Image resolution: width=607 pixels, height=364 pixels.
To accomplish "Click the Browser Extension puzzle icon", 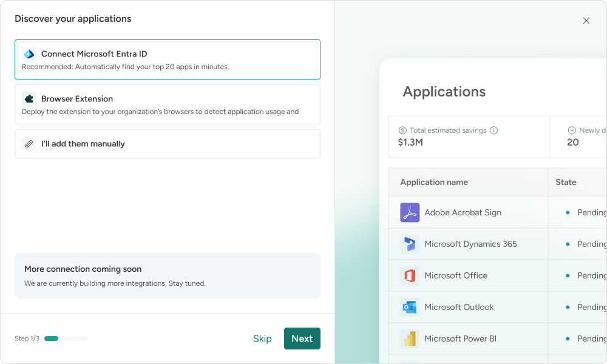I will (29, 99).
